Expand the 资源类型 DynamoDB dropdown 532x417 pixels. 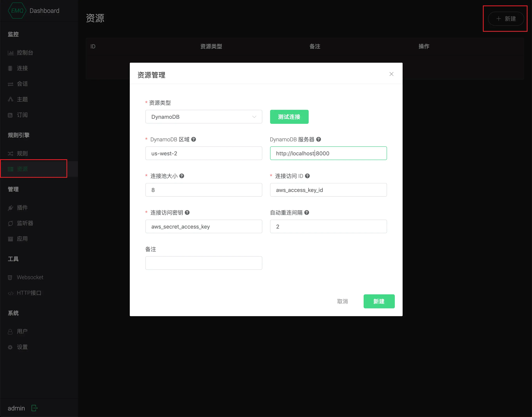[x=204, y=117]
